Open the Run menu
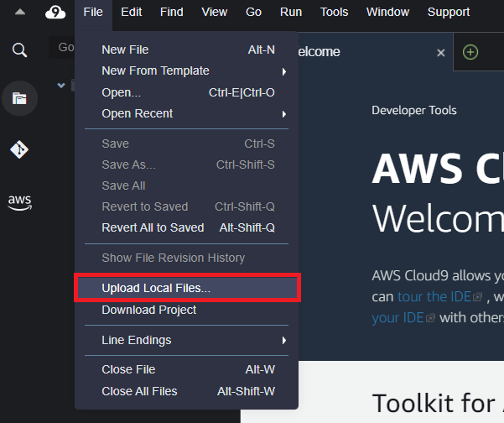 [291, 13]
